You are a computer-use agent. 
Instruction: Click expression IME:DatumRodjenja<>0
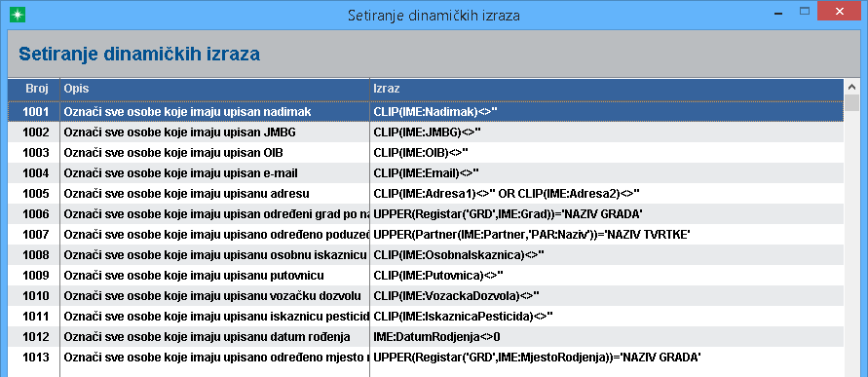(x=436, y=337)
